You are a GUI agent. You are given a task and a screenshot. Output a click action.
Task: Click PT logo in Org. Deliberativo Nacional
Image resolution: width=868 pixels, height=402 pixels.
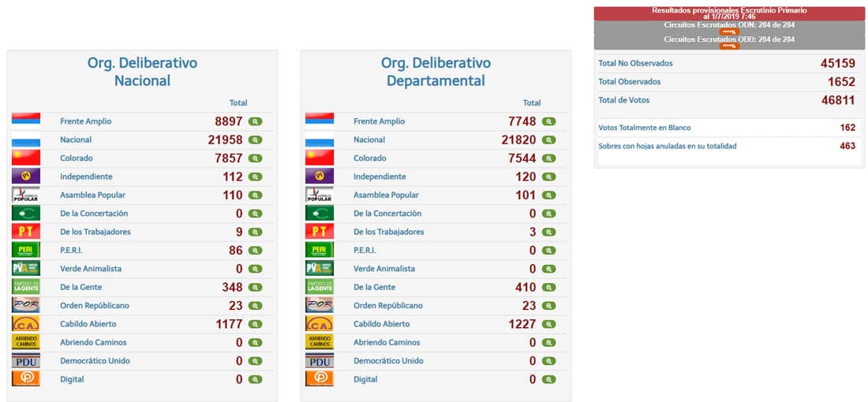click(26, 231)
